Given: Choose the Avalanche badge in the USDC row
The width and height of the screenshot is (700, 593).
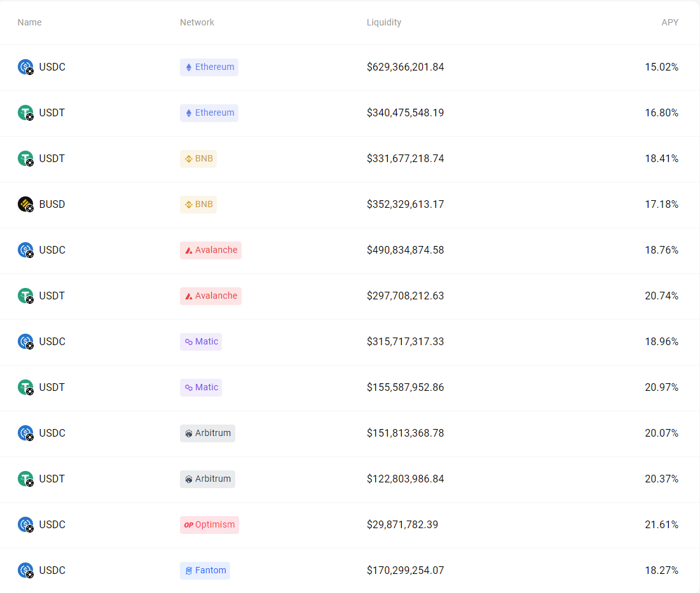Looking at the screenshot, I should [210, 250].
